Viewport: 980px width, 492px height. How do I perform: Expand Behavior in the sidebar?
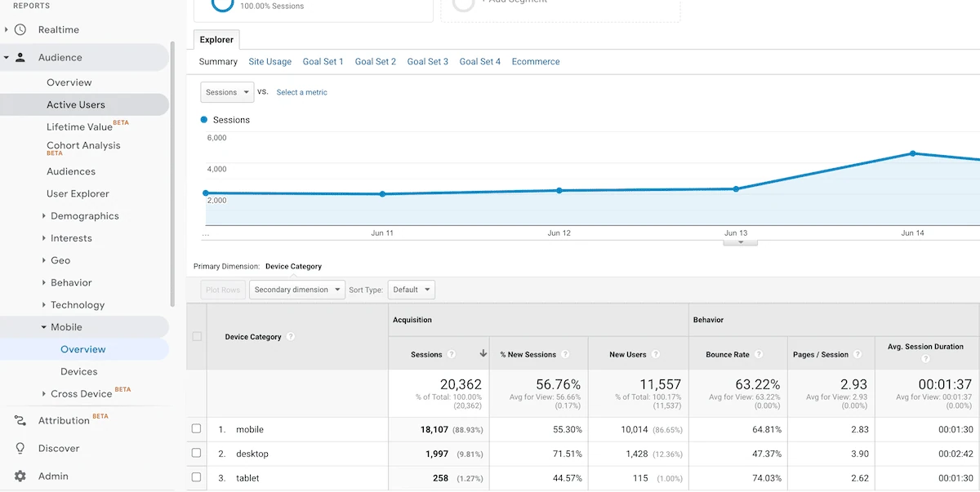point(43,282)
